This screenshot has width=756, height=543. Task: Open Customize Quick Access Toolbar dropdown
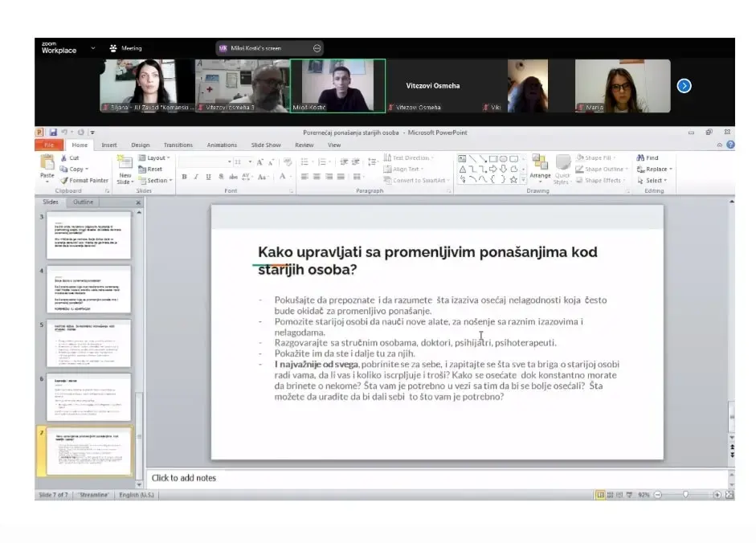[x=92, y=132]
